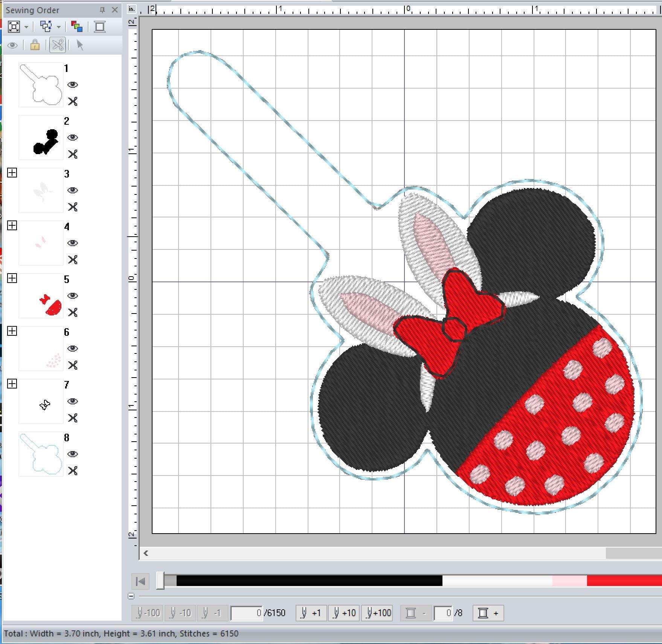Click the scissors icon for sewing item 2
The image size is (662, 644).
(x=73, y=154)
